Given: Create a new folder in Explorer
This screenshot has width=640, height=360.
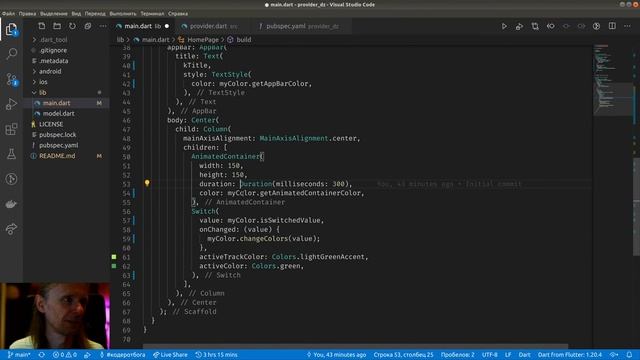Looking at the screenshot, I should coord(57,26).
